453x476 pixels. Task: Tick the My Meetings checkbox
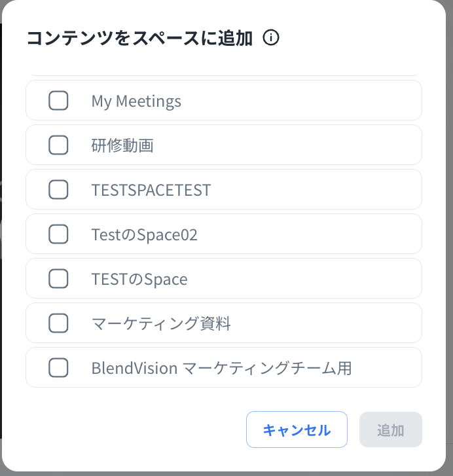pos(58,101)
